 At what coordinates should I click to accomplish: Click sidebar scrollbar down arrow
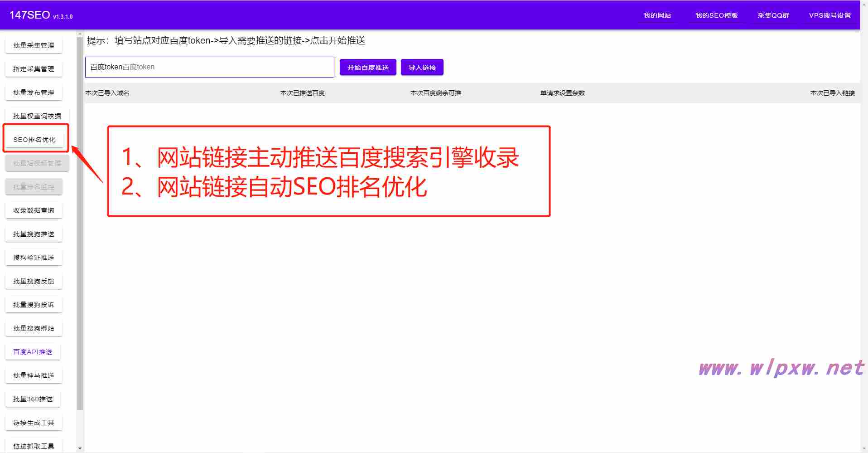coord(80,448)
